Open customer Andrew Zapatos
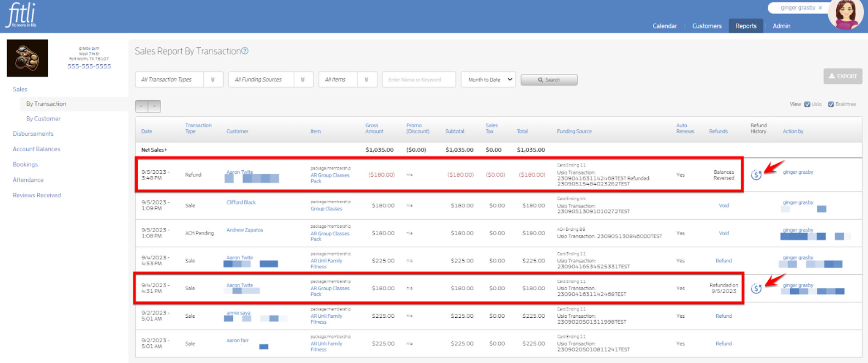The height and width of the screenshot is (363, 868). pyautogui.click(x=245, y=230)
